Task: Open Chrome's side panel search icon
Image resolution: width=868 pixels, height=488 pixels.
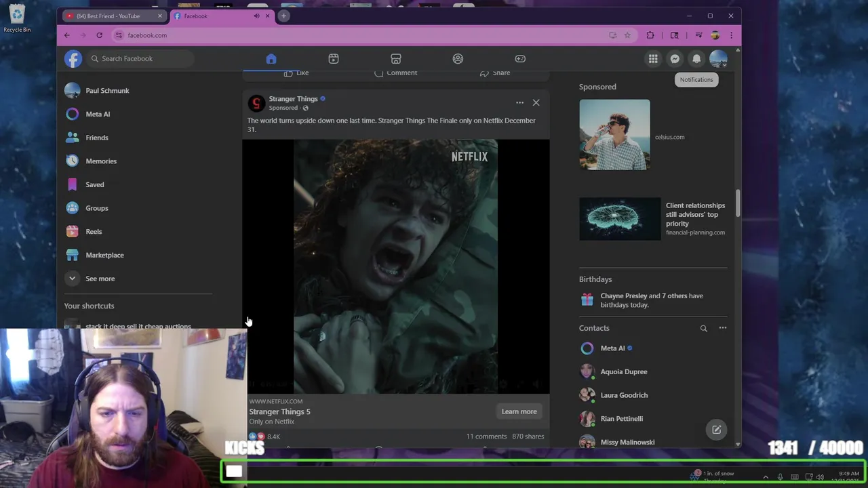Action: point(674,35)
